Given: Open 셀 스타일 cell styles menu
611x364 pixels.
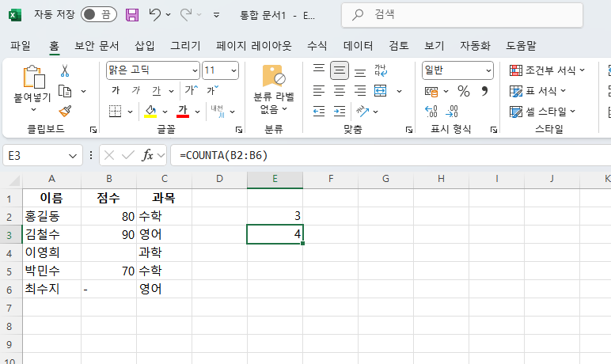Looking at the screenshot, I should [542, 112].
